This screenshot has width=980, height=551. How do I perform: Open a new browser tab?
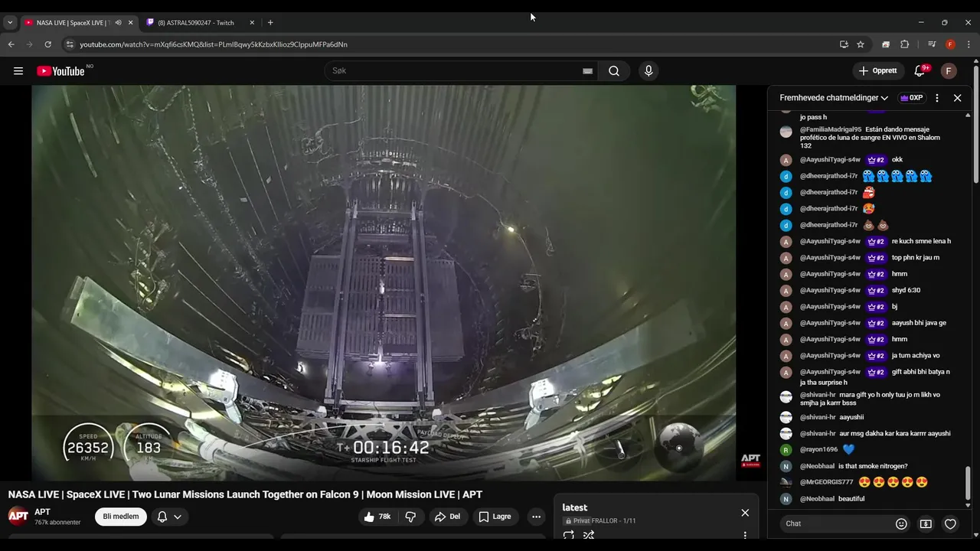[270, 23]
